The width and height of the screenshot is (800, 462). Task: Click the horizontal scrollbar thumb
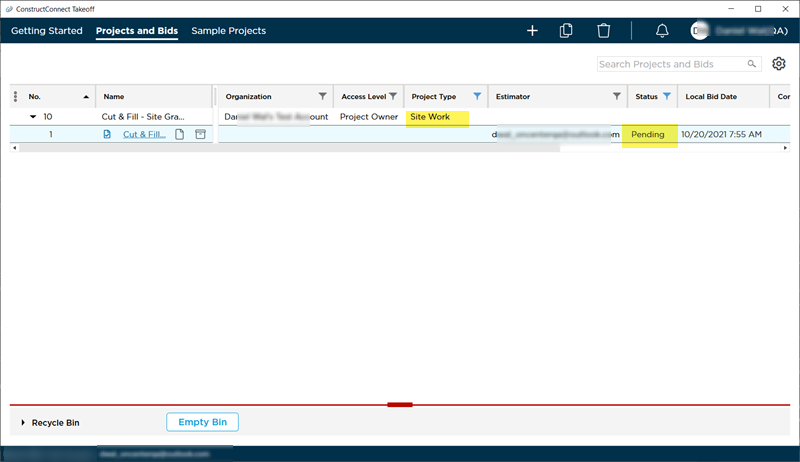pyautogui.click(x=290, y=148)
